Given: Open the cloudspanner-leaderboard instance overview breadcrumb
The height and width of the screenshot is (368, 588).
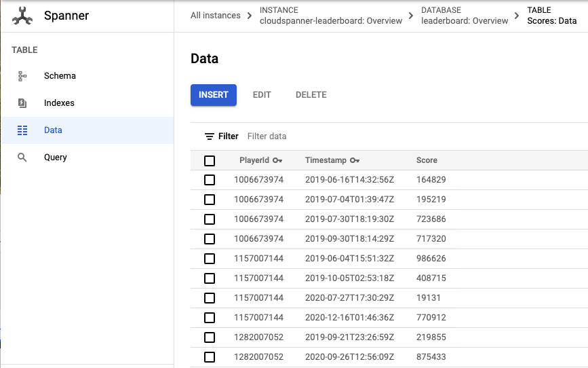Looking at the screenshot, I should (330, 21).
